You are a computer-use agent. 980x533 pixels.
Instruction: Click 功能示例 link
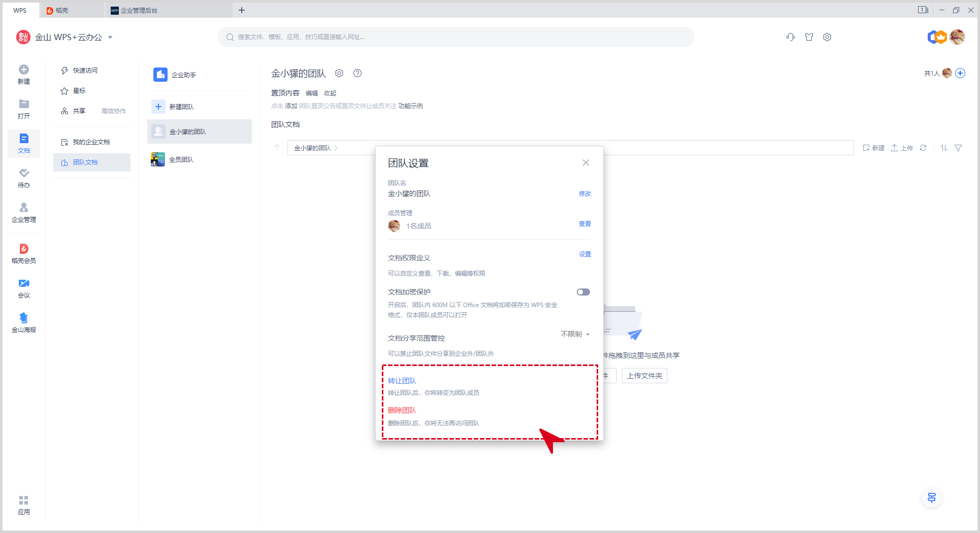click(x=411, y=106)
